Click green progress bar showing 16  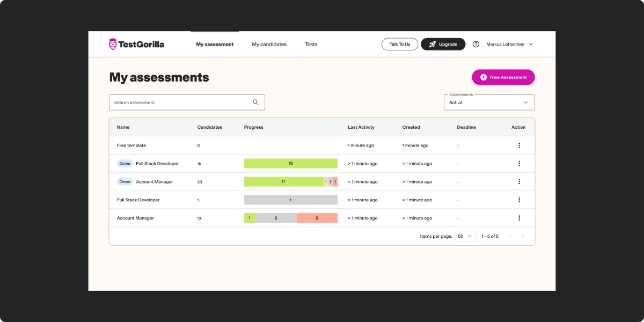click(291, 164)
